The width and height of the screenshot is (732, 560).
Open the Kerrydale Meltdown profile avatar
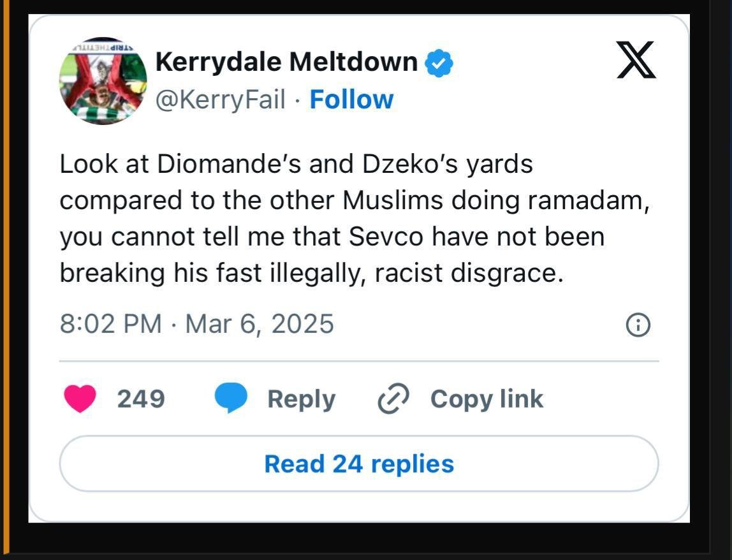(x=103, y=81)
